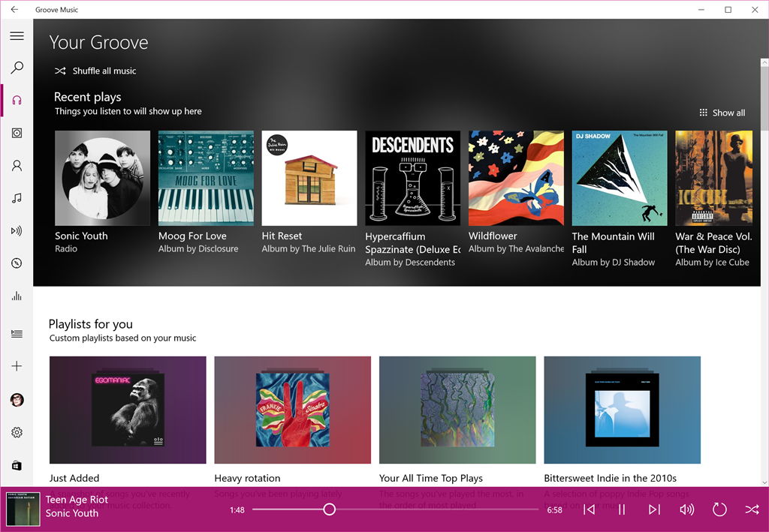Open Your All Time Top Plays card
This screenshot has width=769, height=532.
457,410
